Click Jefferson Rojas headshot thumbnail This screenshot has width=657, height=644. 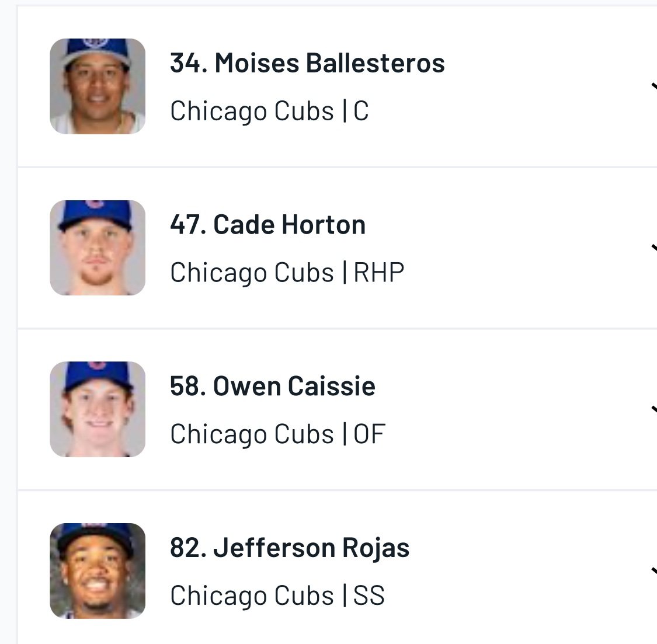[x=98, y=570]
